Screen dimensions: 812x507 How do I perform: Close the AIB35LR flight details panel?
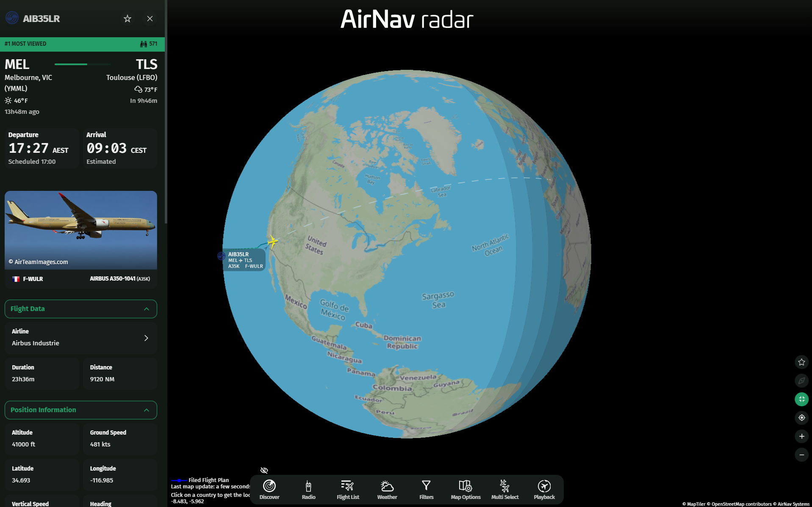[150, 19]
